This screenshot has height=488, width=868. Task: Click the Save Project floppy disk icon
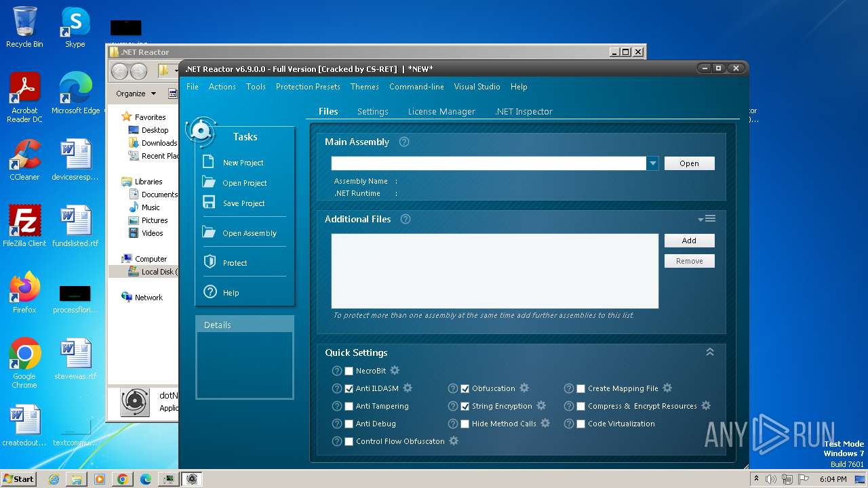pos(209,203)
